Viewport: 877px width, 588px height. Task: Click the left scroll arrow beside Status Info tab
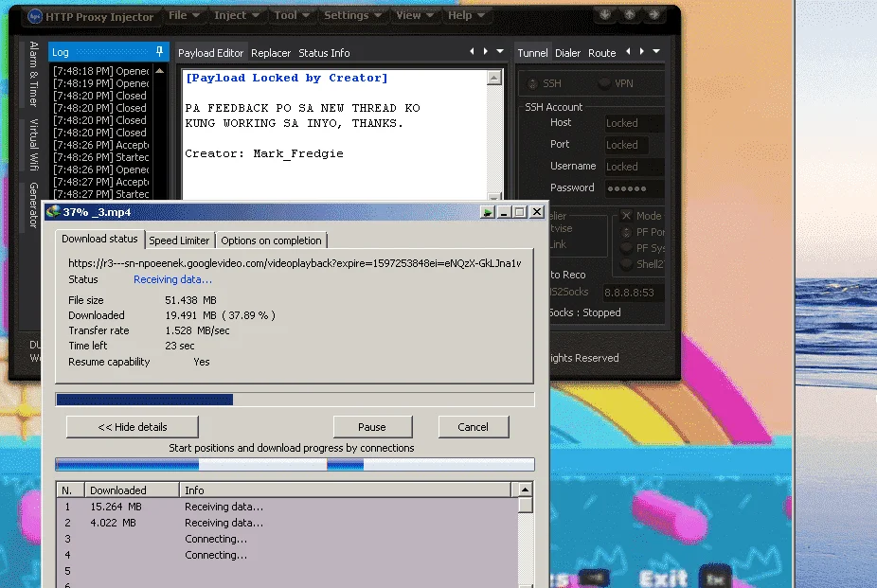pyautogui.click(x=472, y=51)
